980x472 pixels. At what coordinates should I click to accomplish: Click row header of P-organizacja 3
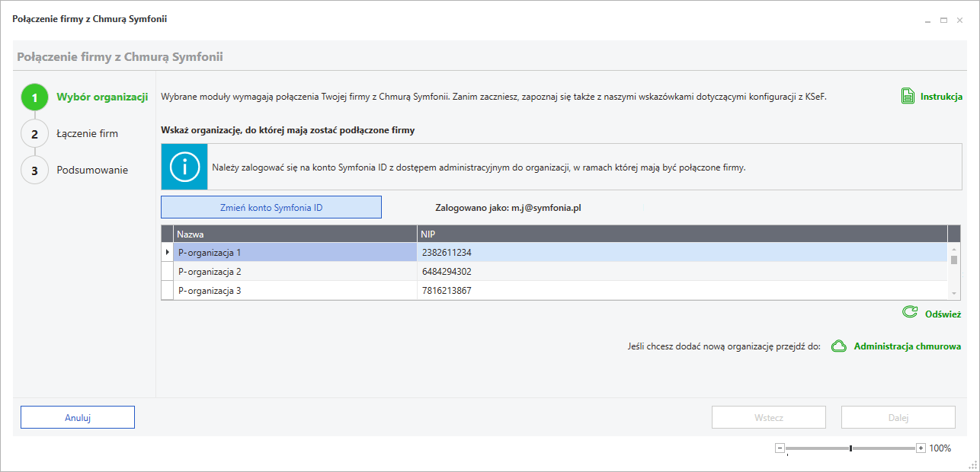pos(167,290)
